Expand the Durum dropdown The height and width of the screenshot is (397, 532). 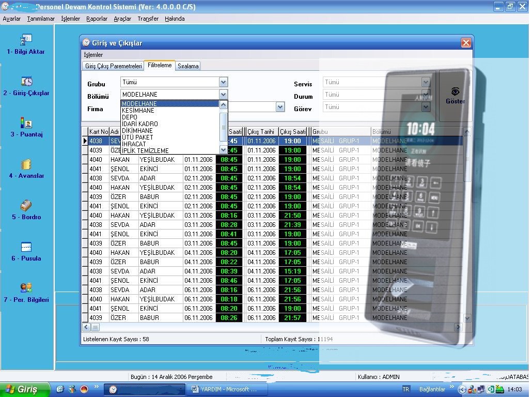426,94
